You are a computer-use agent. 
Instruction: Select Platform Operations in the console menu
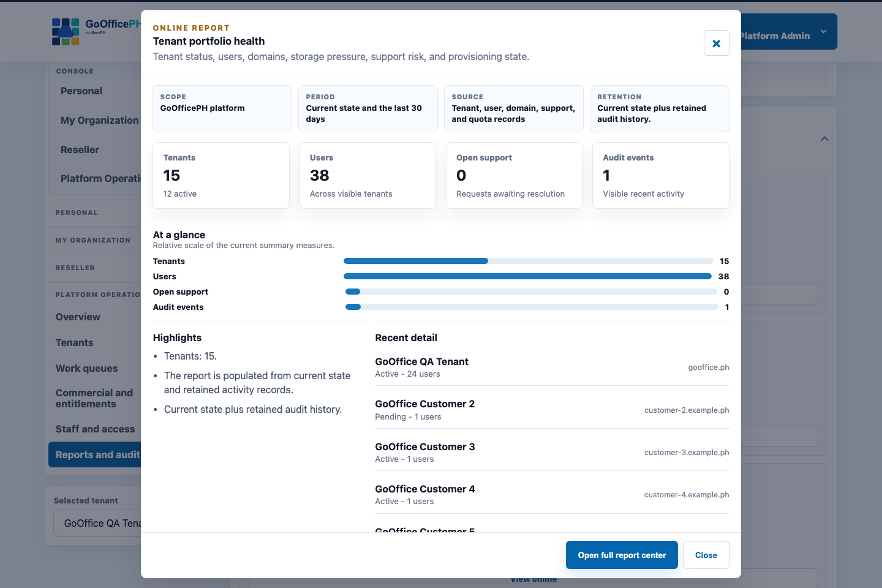[x=100, y=179]
